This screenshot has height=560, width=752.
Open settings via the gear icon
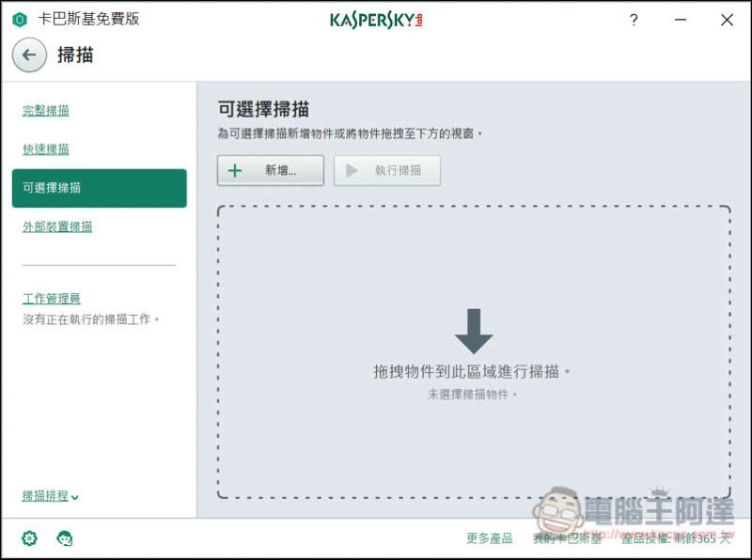pyautogui.click(x=29, y=538)
